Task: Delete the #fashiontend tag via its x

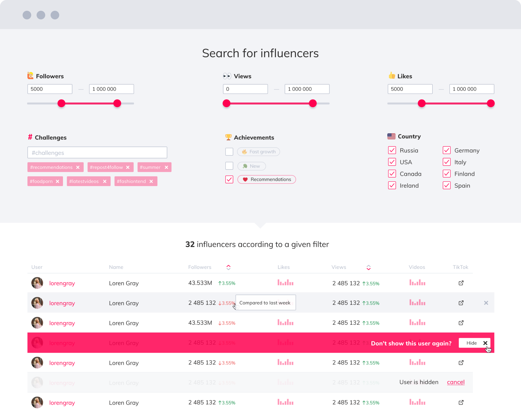Action: (x=151, y=181)
